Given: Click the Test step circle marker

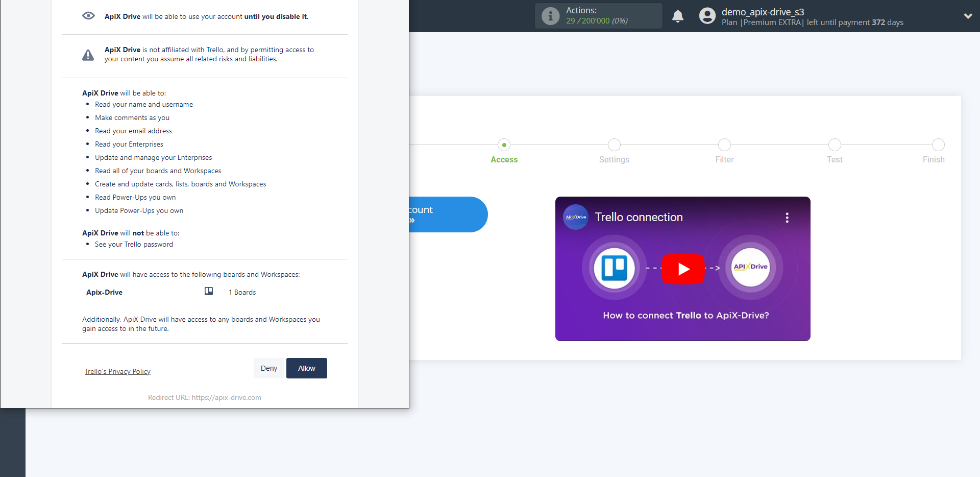Looking at the screenshot, I should [x=835, y=145].
